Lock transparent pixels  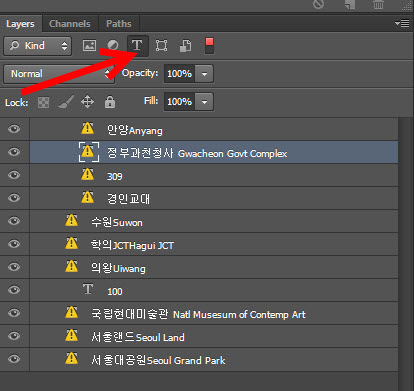click(x=43, y=102)
